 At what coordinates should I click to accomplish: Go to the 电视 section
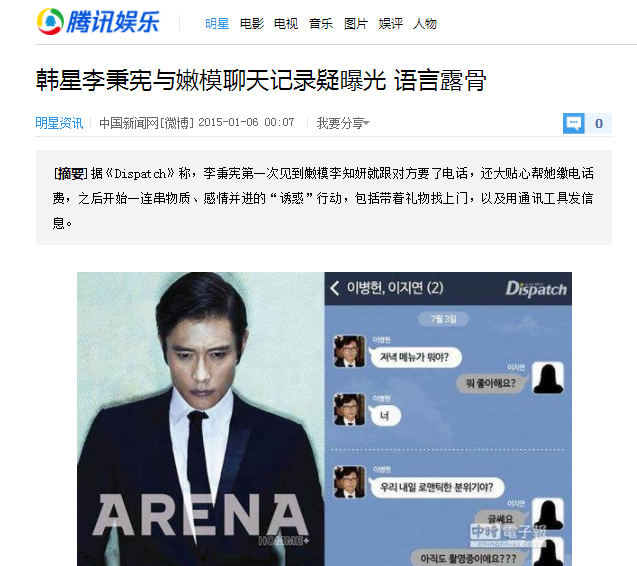coord(286,24)
